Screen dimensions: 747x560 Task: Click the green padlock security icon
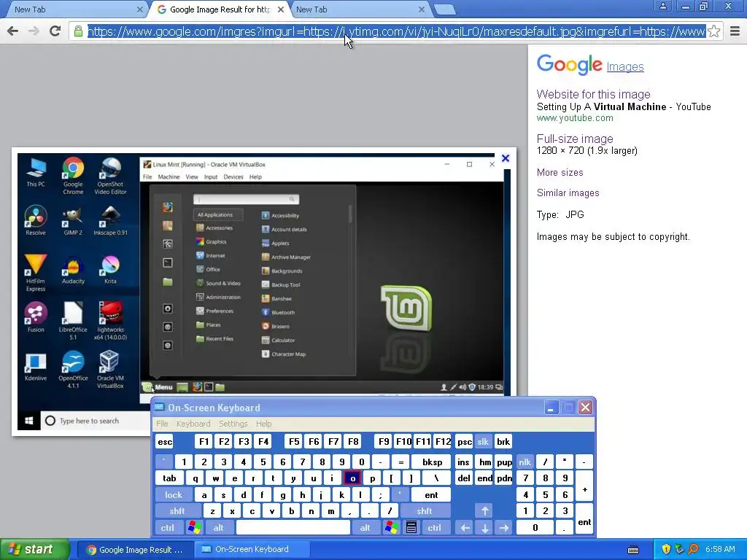(x=78, y=31)
